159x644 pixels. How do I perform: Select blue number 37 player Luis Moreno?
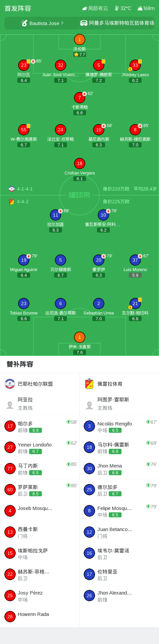click(135, 260)
